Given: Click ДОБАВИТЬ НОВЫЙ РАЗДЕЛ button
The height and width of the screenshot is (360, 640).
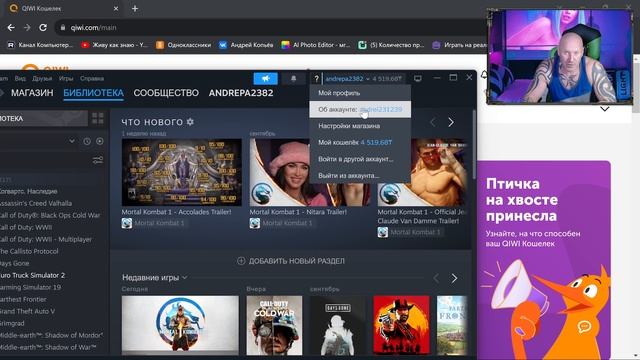Looking at the screenshot, I should pos(291,261).
